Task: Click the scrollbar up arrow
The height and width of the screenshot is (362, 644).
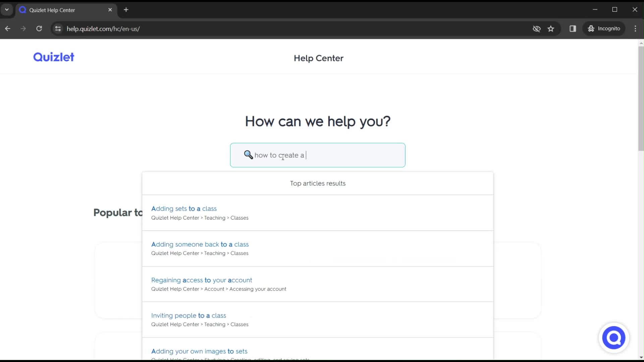Action: [641, 43]
